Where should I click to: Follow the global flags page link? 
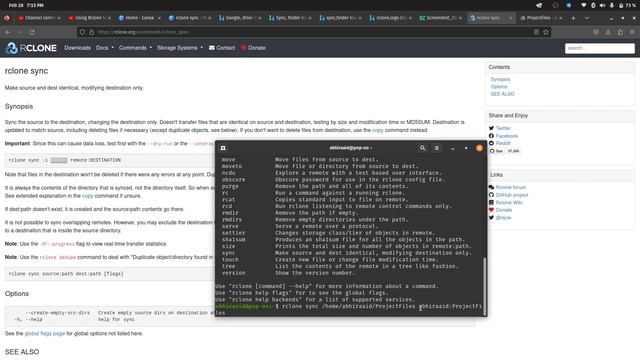click(x=45, y=333)
